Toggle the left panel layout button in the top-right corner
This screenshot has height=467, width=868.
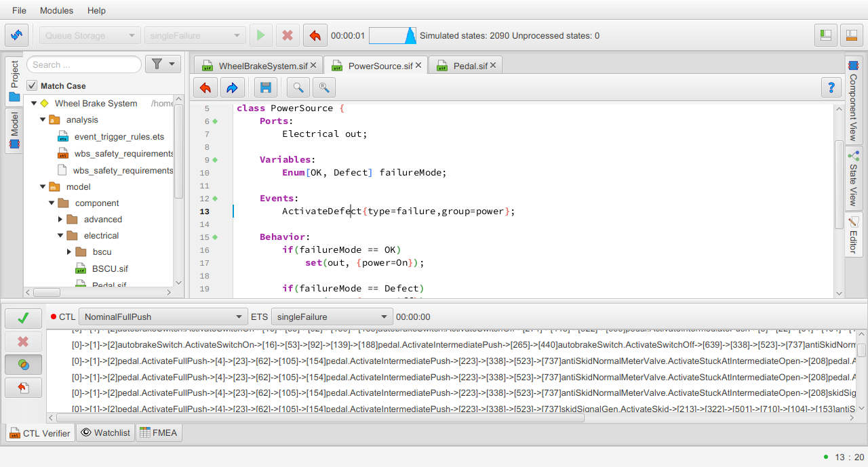(826, 35)
